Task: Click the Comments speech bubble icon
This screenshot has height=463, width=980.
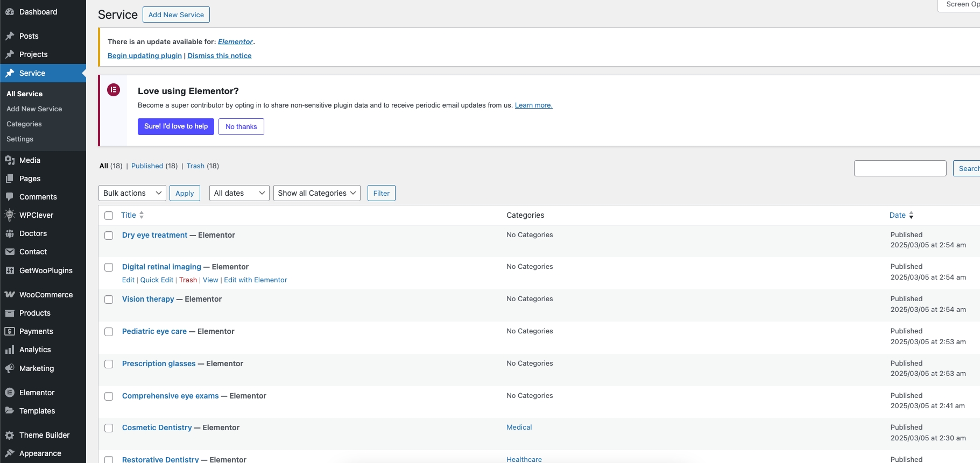Action: point(10,197)
